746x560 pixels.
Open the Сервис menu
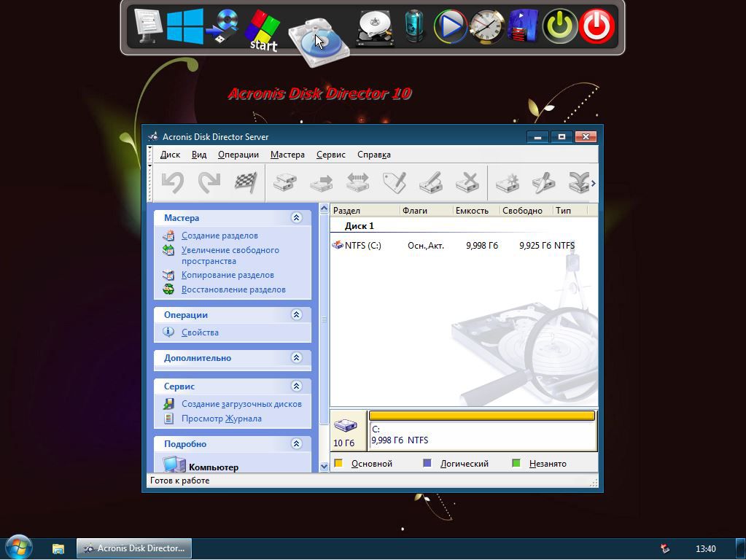click(330, 155)
